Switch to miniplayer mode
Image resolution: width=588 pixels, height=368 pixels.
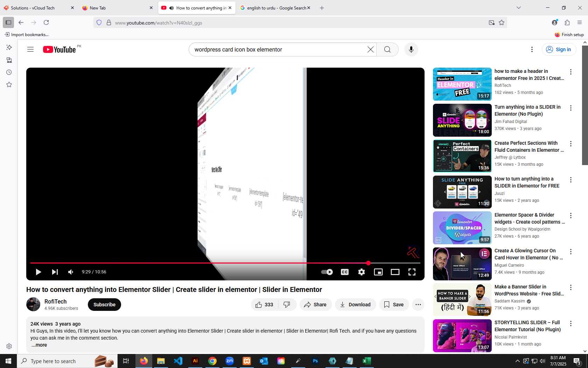pyautogui.click(x=378, y=272)
